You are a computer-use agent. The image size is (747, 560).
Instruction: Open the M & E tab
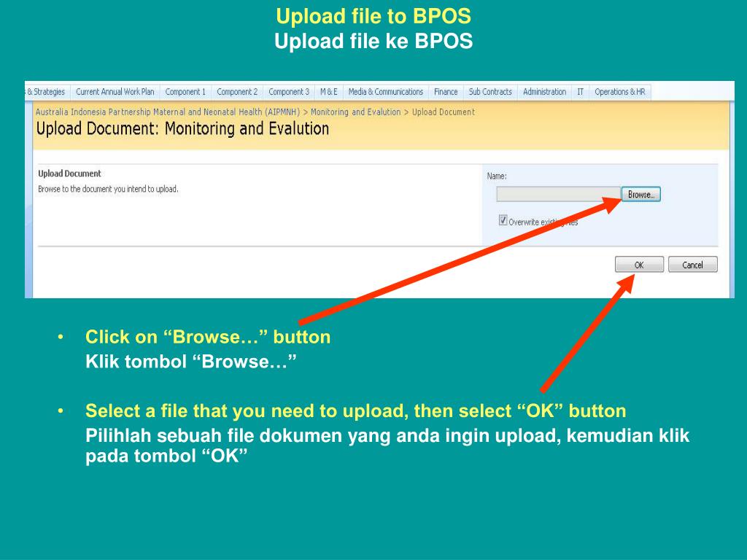click(329, 92)
